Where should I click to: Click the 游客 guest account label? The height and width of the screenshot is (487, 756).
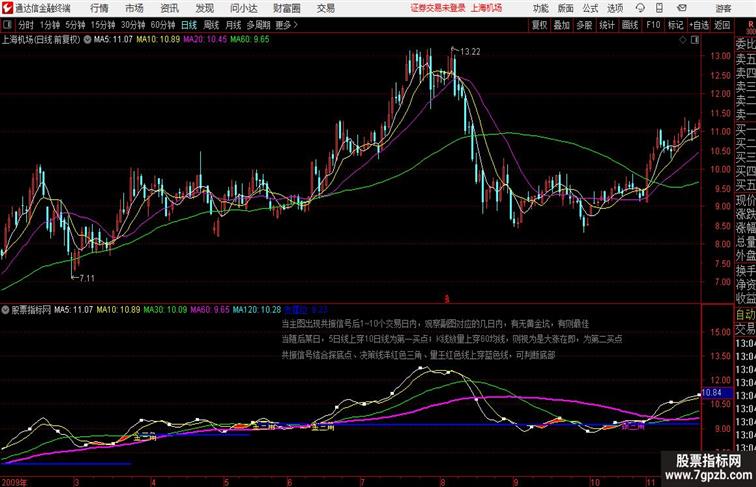click(723, 8)
